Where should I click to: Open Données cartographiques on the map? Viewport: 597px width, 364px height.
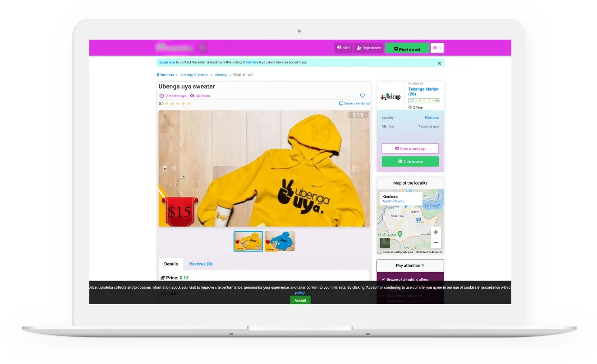point(398,252)
